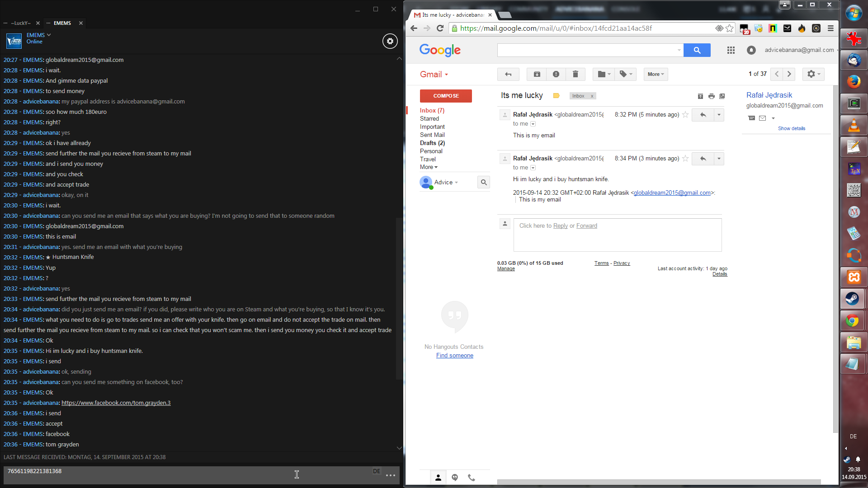Open the facebook.com/tom.grayden.3 link in chat
Image resolution: width=868 pixels, height=488 pixels.
(116, 403)
